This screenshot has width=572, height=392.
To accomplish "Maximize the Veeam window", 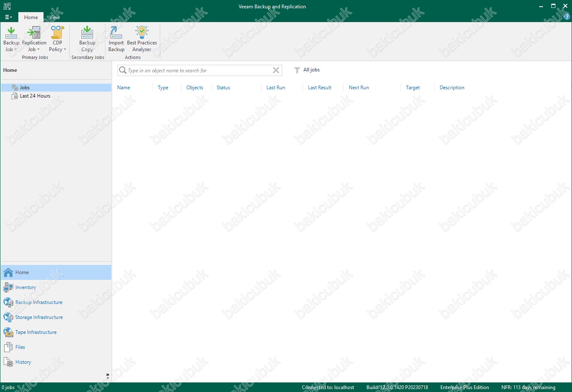I will 553,6.
